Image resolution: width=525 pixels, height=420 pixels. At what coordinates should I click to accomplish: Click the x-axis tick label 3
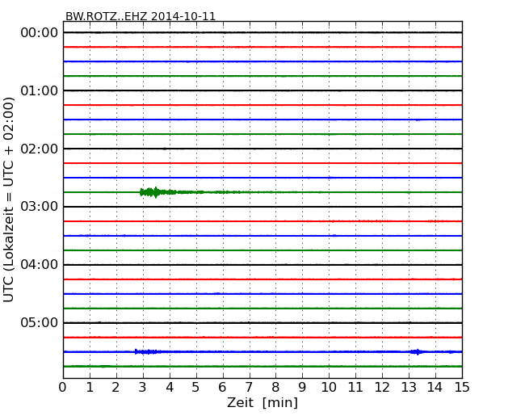click(143, 388)
